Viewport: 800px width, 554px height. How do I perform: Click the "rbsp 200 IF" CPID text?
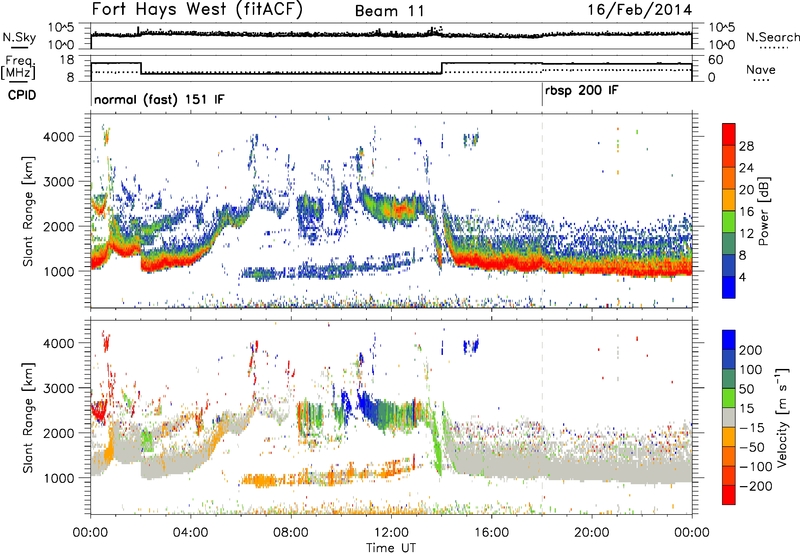[x=581, y=91]
